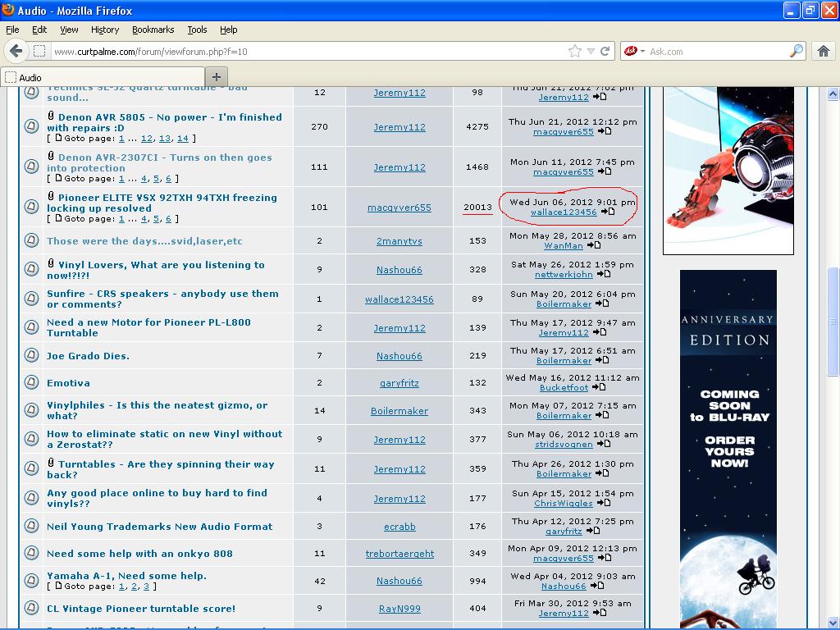
Task: Open topic Emotiva
Action: (x=68, y=383)
